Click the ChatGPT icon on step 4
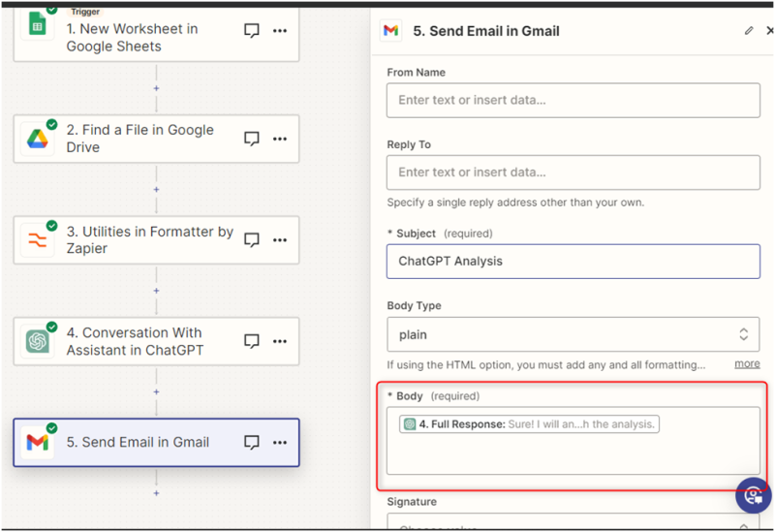This screenshot has height=532, width=775. coord(38,341)
